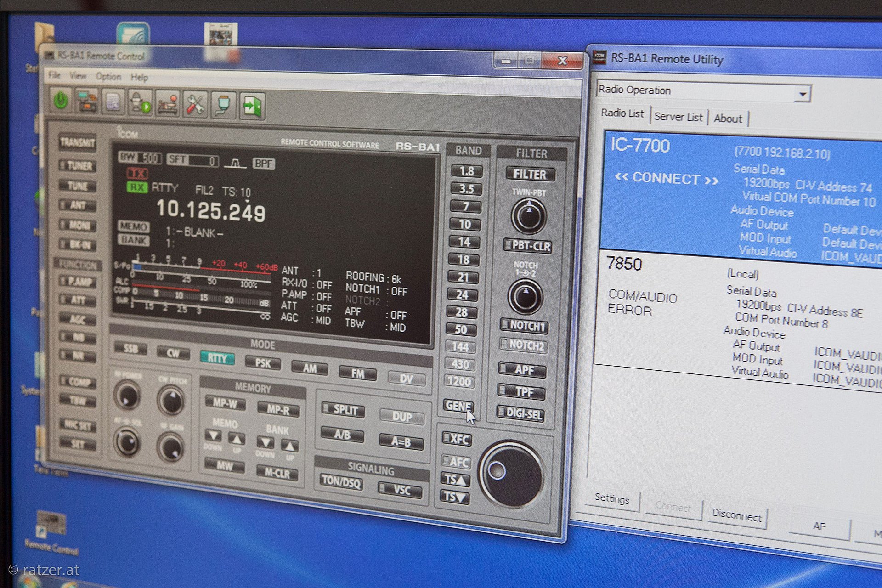Viewport: 882px width, 588px height.
Task: Select the 14 MHz band button
Action: [464, 242]
